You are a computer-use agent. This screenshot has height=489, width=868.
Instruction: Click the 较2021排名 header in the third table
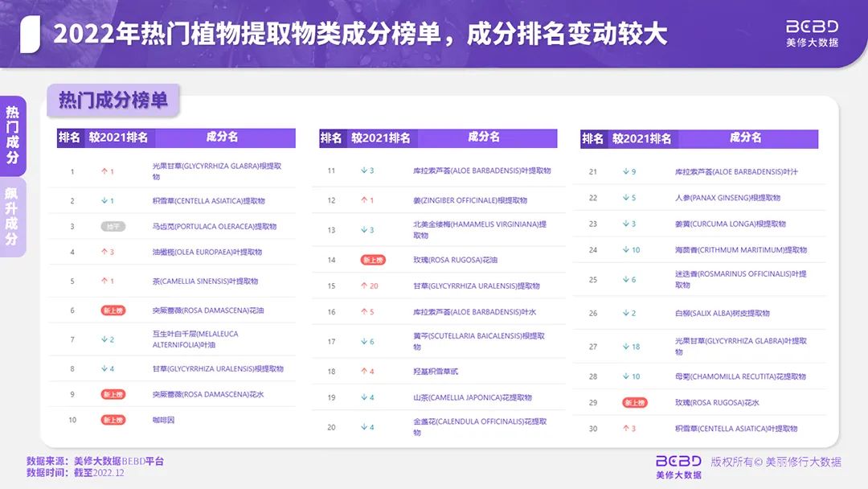pyautogui.click(x=641, y=138)
